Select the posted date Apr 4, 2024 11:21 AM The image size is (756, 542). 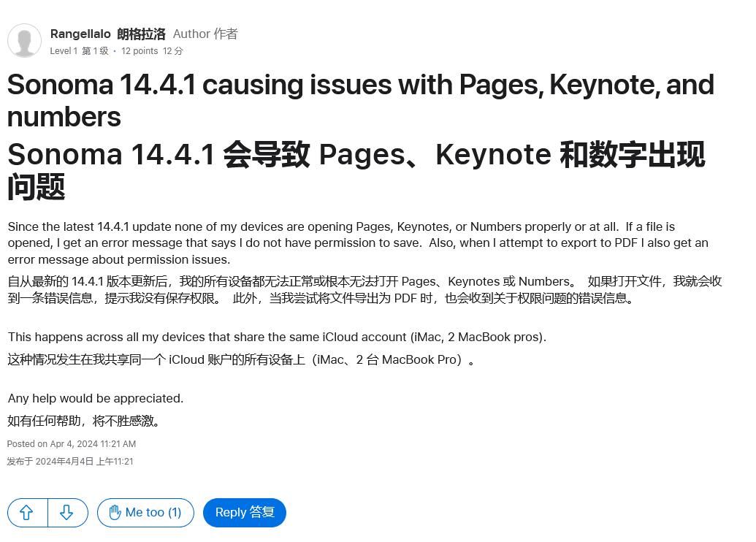[x=71, y=443]
